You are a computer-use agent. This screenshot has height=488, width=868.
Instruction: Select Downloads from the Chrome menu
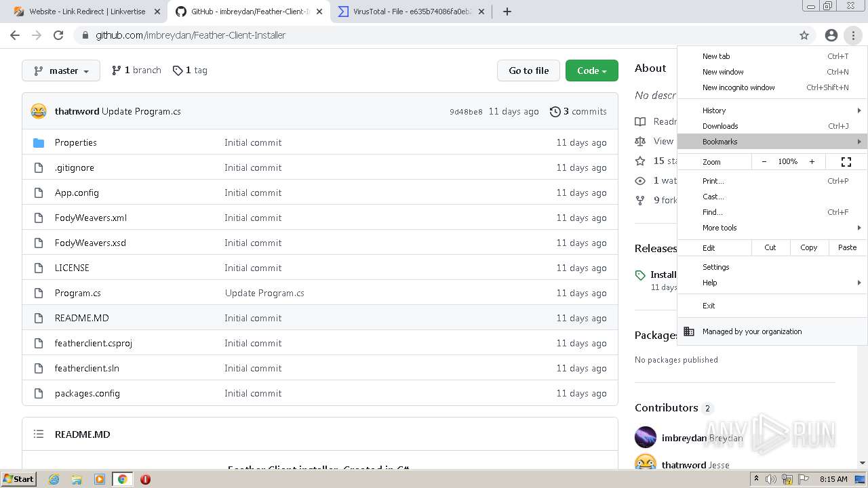720,126
